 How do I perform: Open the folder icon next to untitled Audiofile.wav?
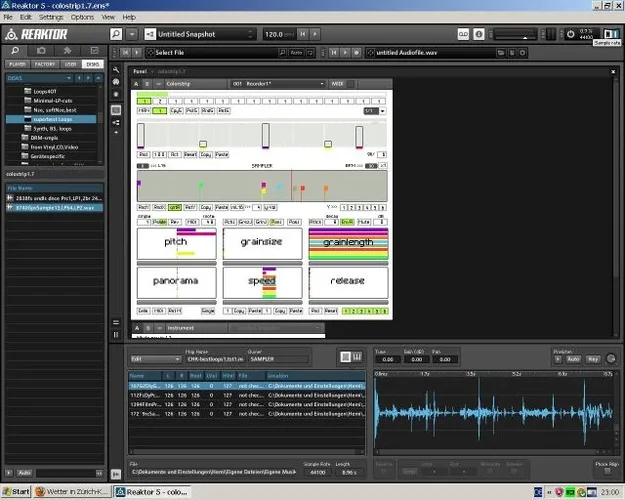[x=501, y=53]
